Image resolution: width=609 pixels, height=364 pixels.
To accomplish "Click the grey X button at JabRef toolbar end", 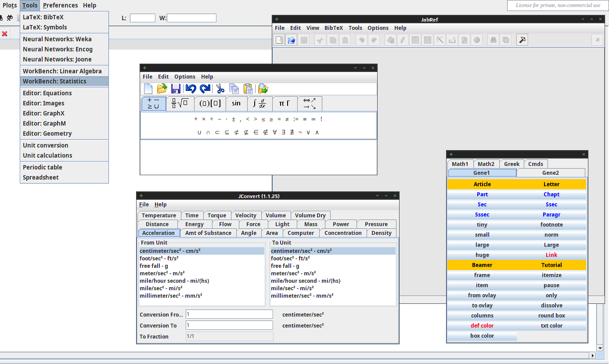I will click(597, 40).
